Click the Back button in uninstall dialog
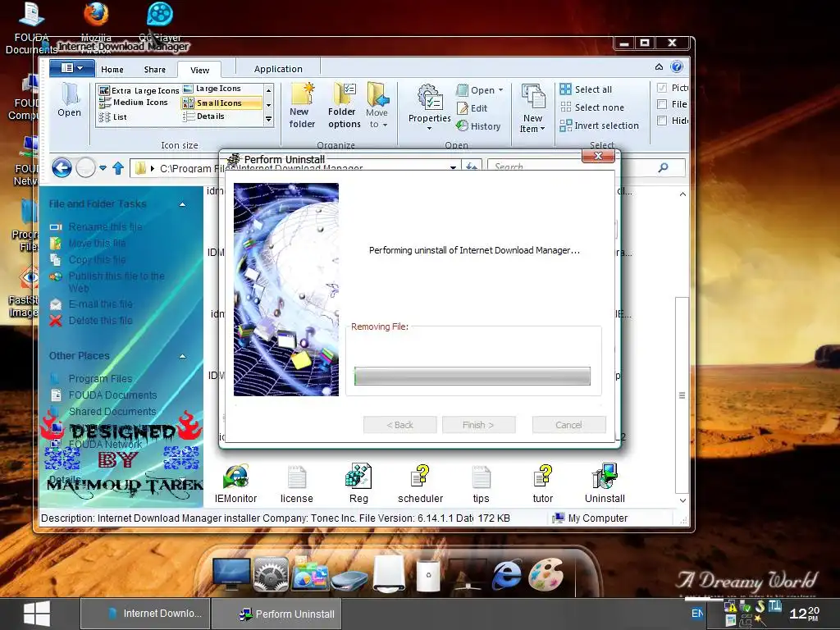This screenshot has width=840, height=630. [x=400, y=425]
